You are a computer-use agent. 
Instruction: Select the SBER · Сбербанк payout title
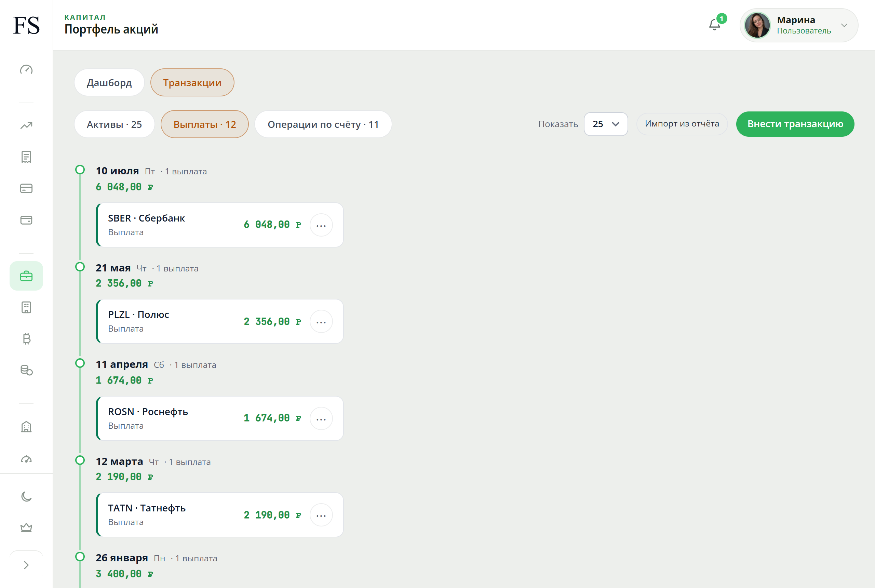tap(146, 218)
